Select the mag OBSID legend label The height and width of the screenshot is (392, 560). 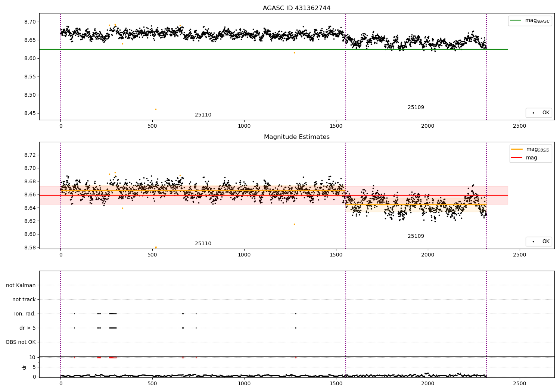[x=538, y=149]
